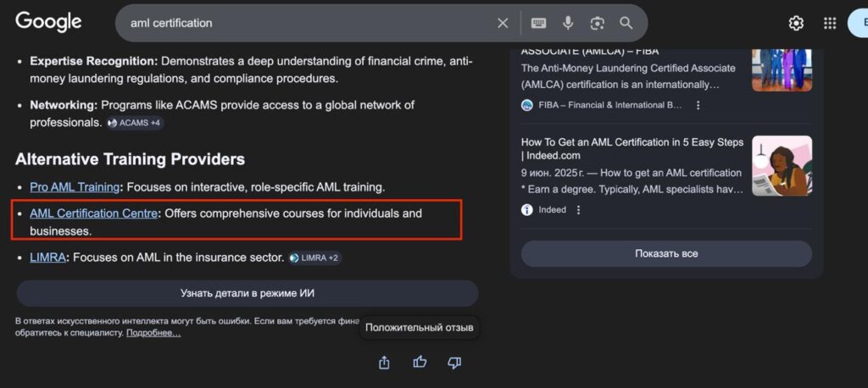The image size is (868, 388).
Task: Open the LIMRA link
Action: coord(47,258)
